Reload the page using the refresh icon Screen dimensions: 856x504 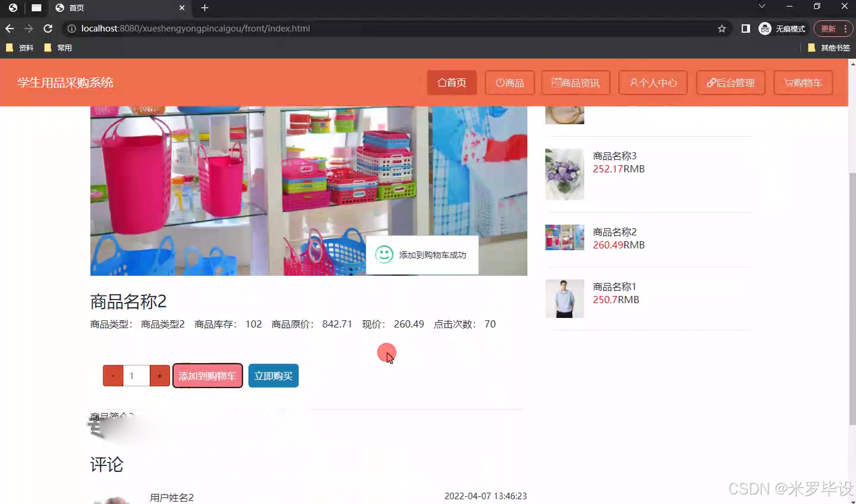(x=48, y=28)
